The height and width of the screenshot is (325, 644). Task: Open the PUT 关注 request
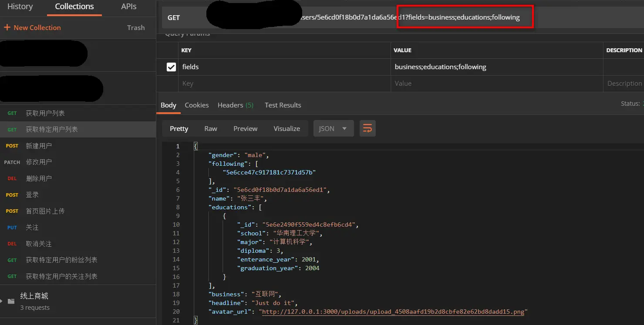78,227
